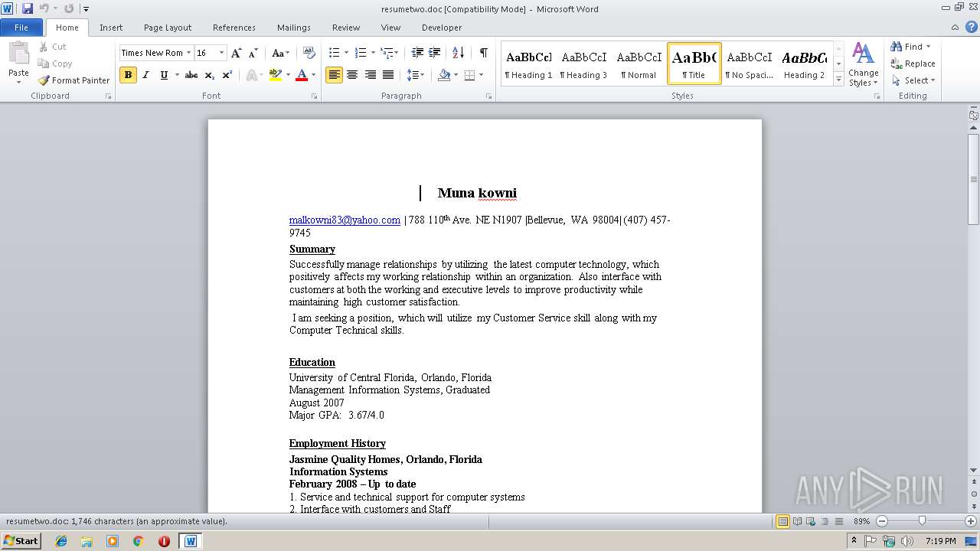The height and width of the screenshot is (551, 980).
Task: Switch to the Page Layout tab
Action: click(x=168, y=28)
